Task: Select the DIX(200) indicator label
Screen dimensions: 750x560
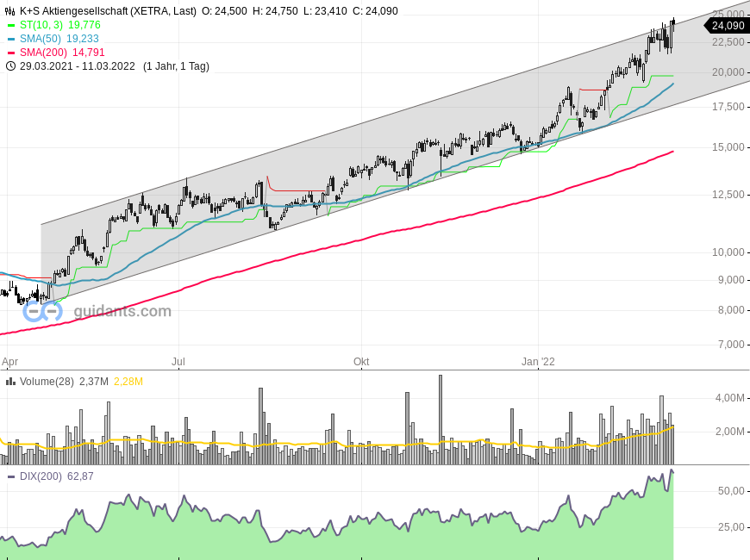Action: click(41, 476)
